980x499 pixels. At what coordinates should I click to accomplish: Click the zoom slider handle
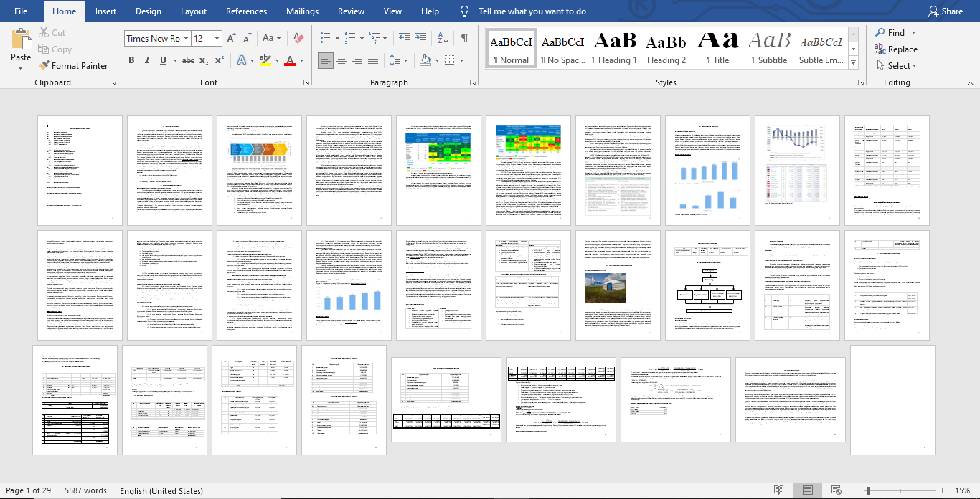point(868,490)
